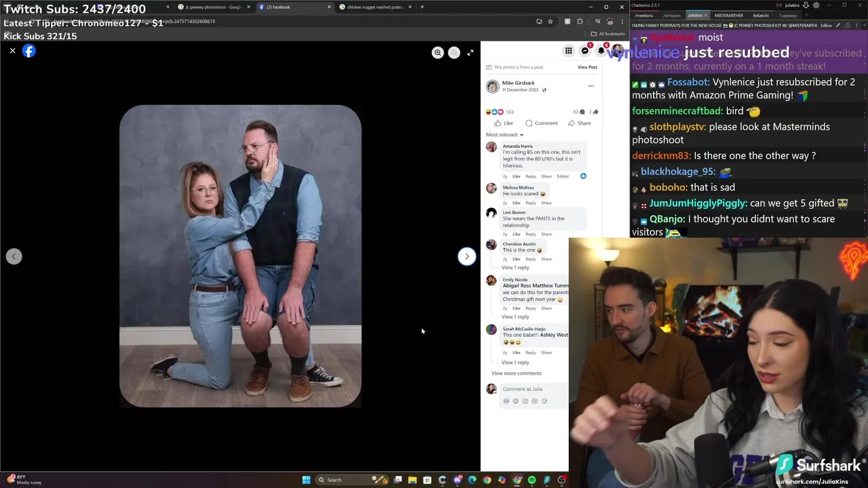868x488 pixels.
Task: Bookmark this page with the star
Action: click(550, 21)
